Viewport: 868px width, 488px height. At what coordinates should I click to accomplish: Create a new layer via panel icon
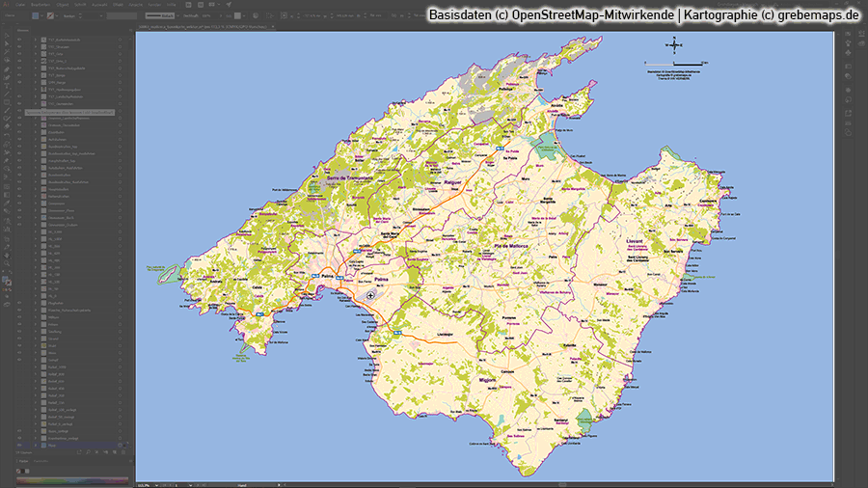coord(116,453)
